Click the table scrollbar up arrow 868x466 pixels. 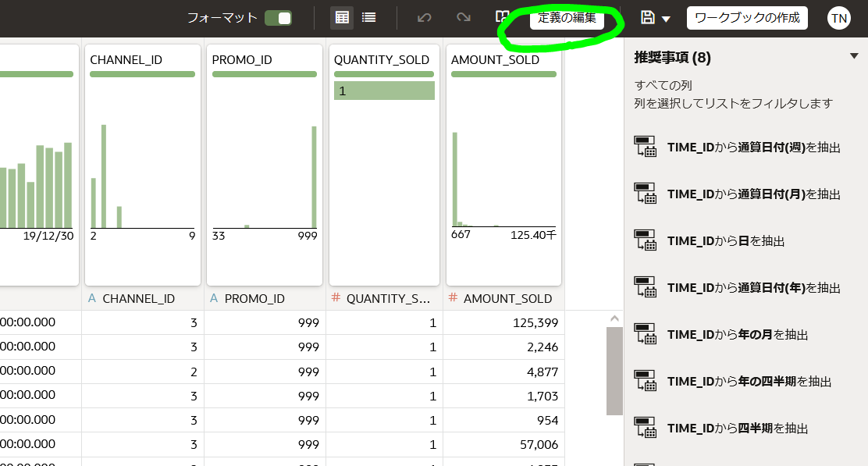(614, 318)
